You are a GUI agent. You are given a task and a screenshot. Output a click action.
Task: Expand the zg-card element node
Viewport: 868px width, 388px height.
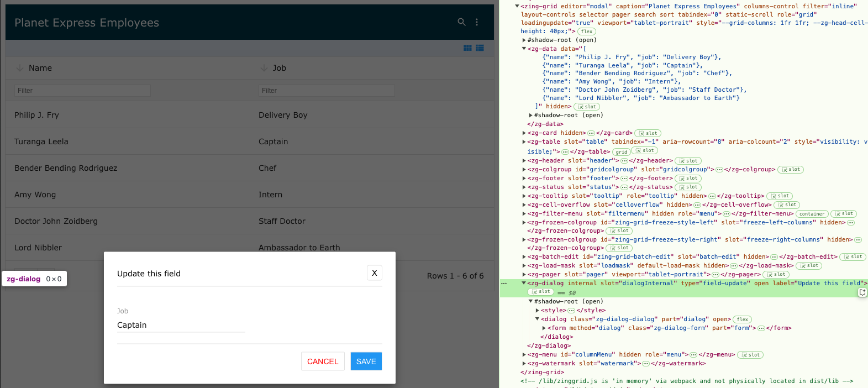tap(524, 133)
